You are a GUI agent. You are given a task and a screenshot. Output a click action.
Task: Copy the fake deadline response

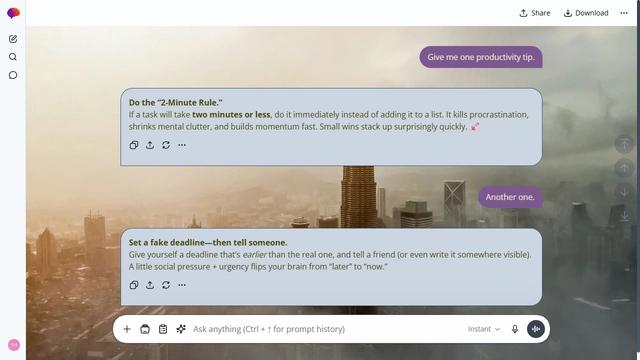[134, 285]
